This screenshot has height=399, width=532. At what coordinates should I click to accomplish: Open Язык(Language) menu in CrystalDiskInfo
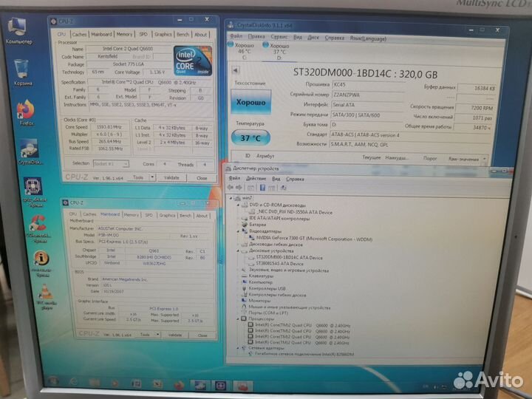368,38
